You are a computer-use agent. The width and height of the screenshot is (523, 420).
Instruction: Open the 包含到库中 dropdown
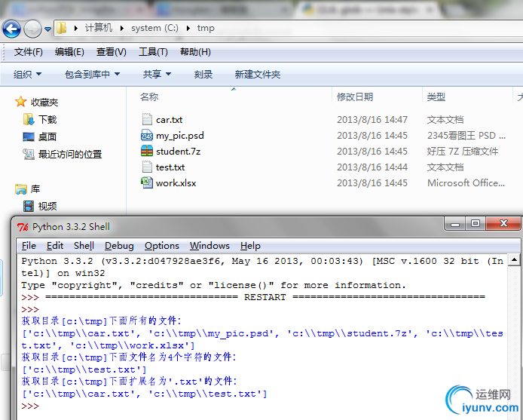pyautogui.click(x=92, y=74)
